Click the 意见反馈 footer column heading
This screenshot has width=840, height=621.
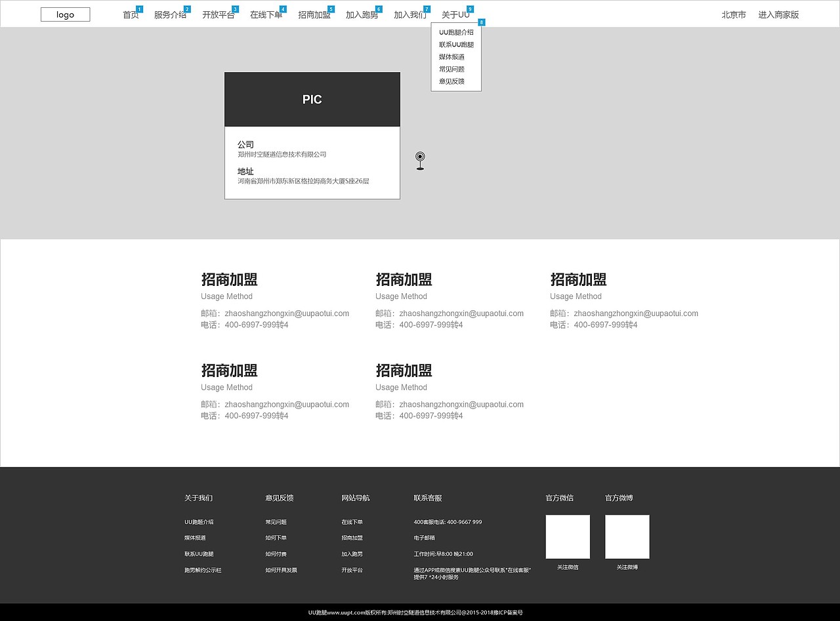(x=279, y=498)
